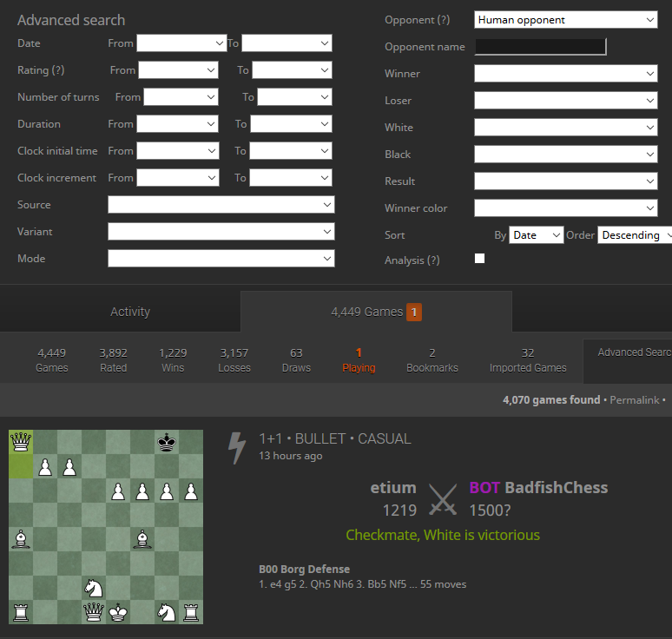Select the 1,229 Wins filter

click(173, 360)
